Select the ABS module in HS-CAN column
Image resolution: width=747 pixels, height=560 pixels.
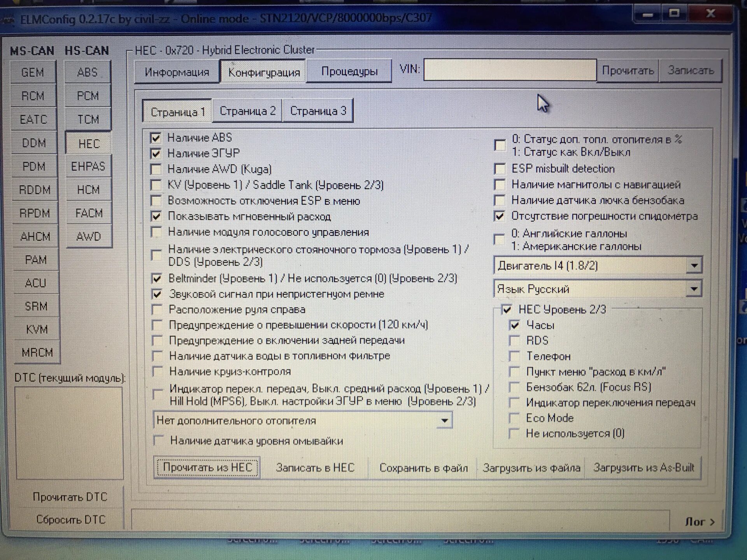point(88,72)
